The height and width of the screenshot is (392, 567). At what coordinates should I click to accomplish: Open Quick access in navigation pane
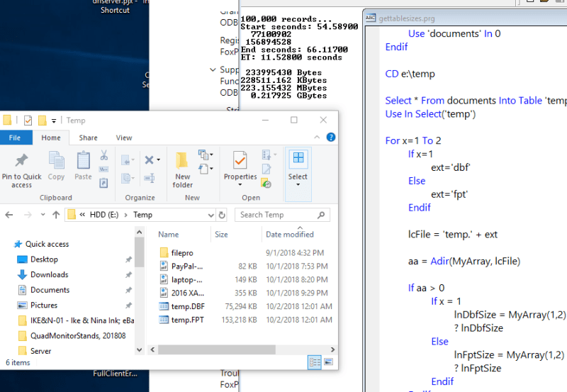click(x=47, y=244)
